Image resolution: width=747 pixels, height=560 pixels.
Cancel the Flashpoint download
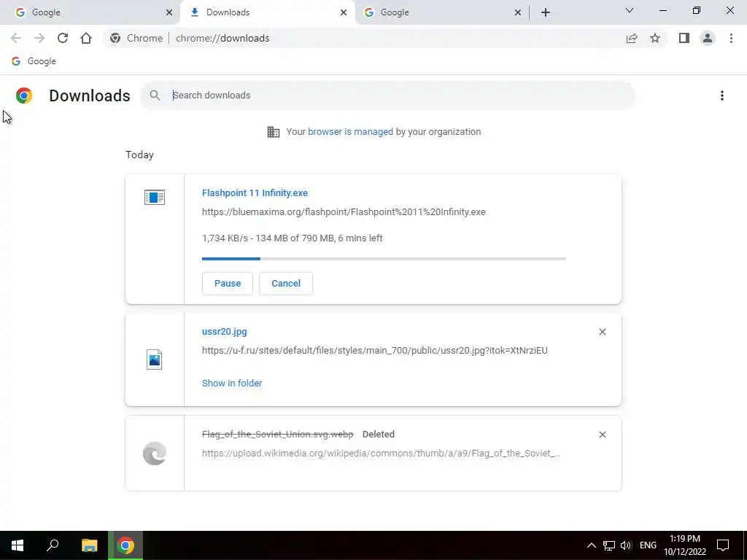pos(286,284)
